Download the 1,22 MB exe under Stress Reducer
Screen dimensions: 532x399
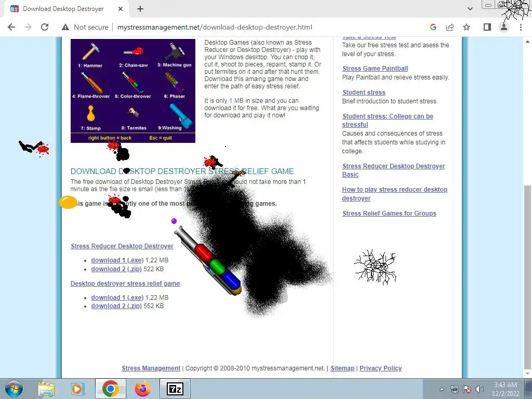[x=117, y=260]
